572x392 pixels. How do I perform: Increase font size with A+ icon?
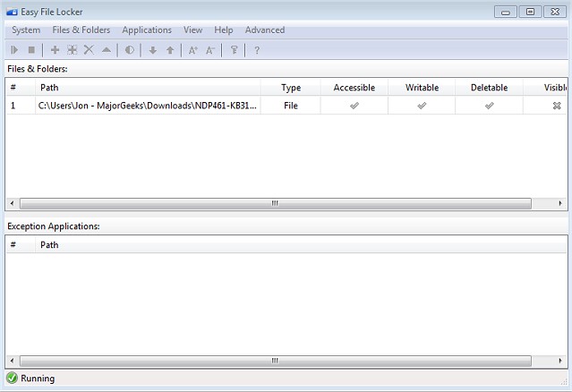click(193, 50)
